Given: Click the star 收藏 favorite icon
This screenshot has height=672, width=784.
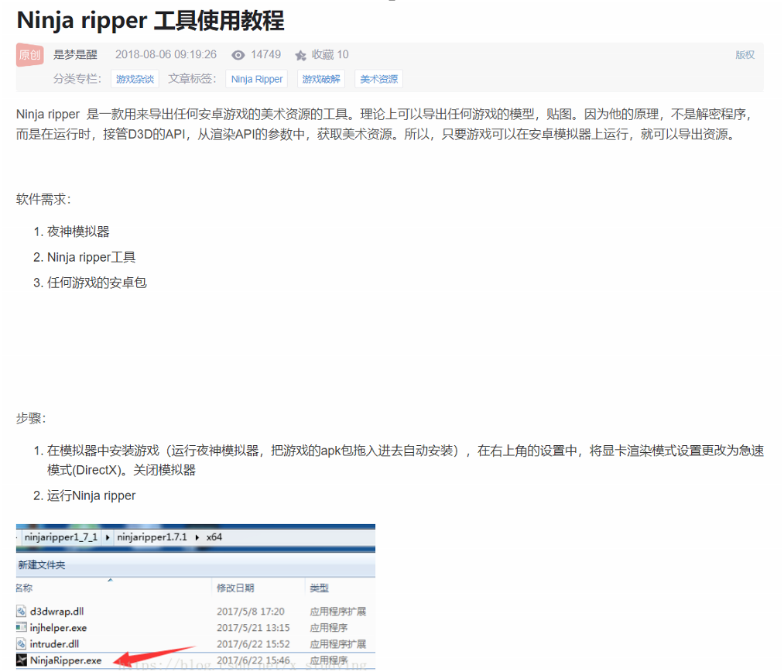Looking at the screenshot, I should click(x=300, y=55).
